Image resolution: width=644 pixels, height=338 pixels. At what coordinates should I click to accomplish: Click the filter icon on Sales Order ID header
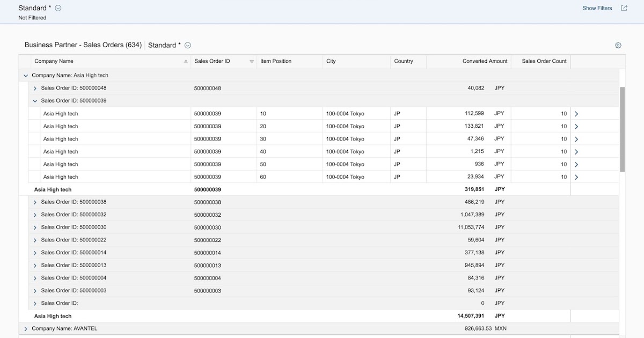tap(251, 62)
